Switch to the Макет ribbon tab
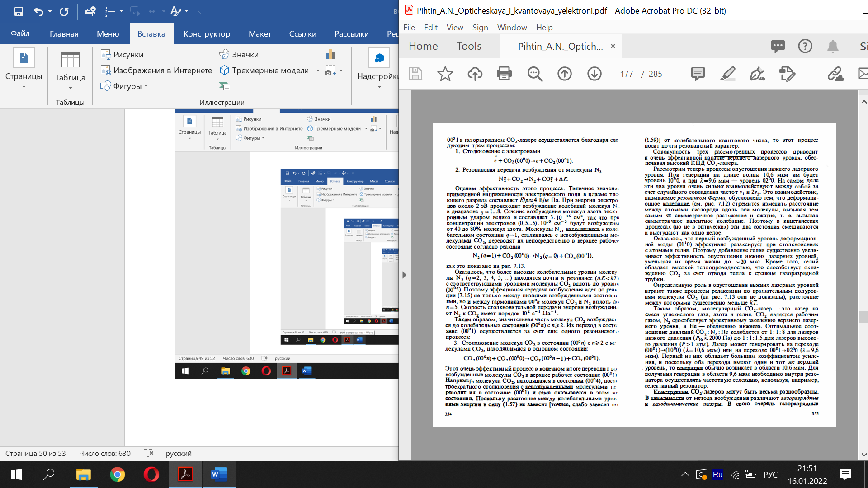Screen dimensions: 868x488 260,34
